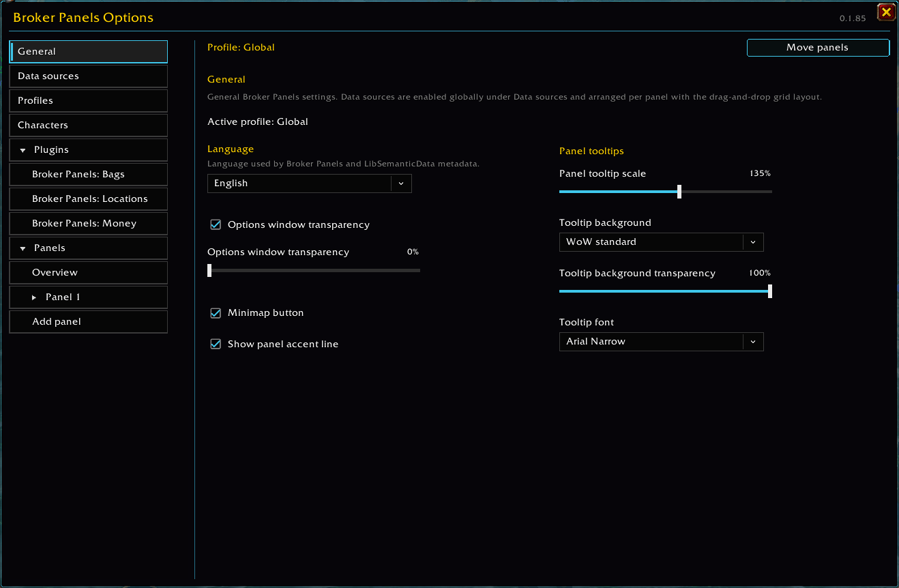Click the Panel tooltip scale slider handle

[679, 192]
